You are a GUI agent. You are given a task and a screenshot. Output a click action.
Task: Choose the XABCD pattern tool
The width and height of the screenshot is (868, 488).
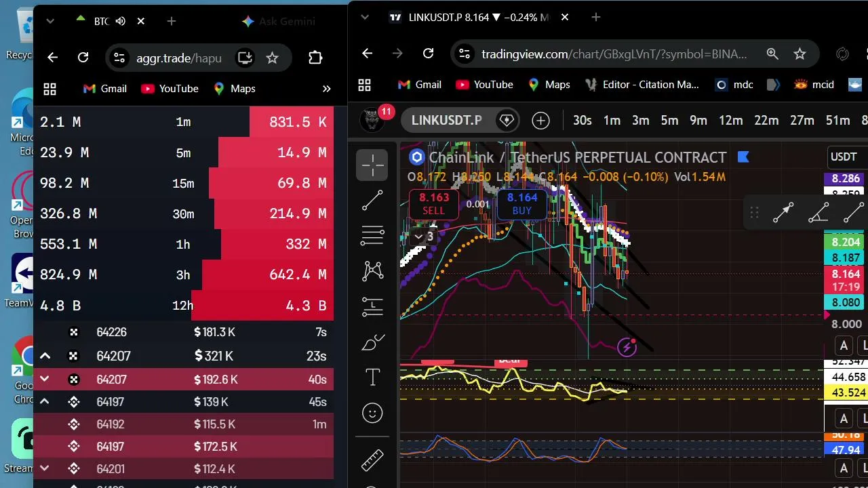click(372, 271)
